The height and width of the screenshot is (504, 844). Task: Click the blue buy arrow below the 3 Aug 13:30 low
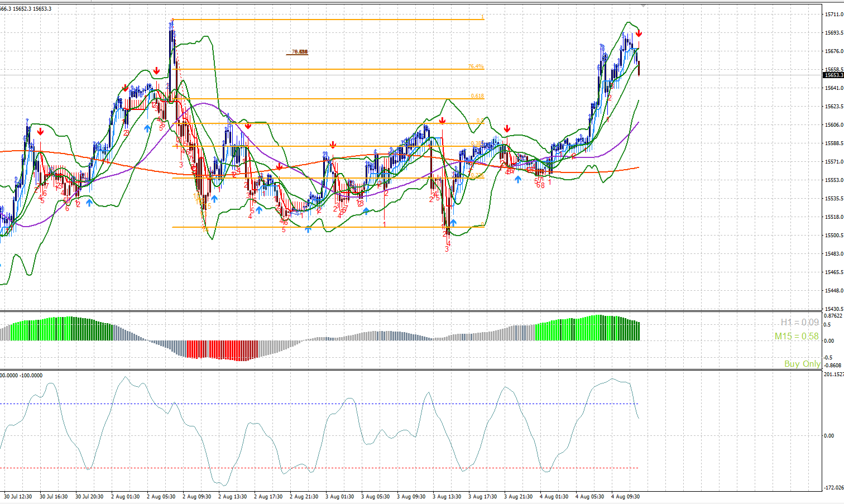pyautogui.click(x=453, y=223)
